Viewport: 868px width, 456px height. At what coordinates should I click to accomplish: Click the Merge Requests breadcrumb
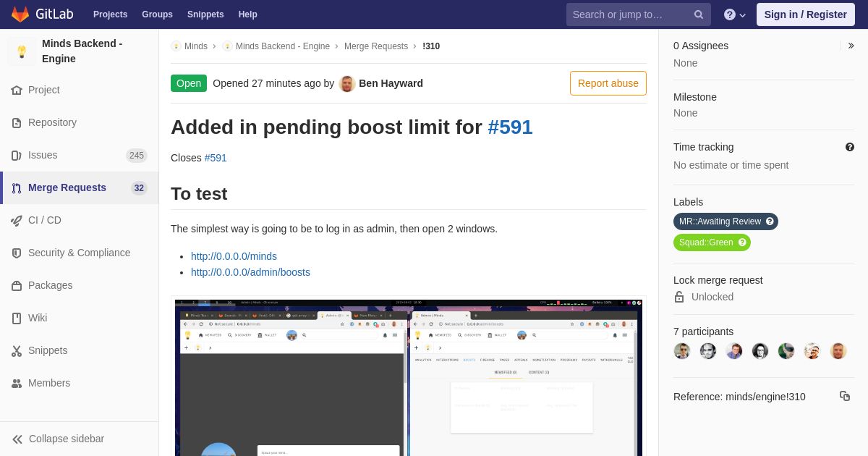[x=376, y=46]
